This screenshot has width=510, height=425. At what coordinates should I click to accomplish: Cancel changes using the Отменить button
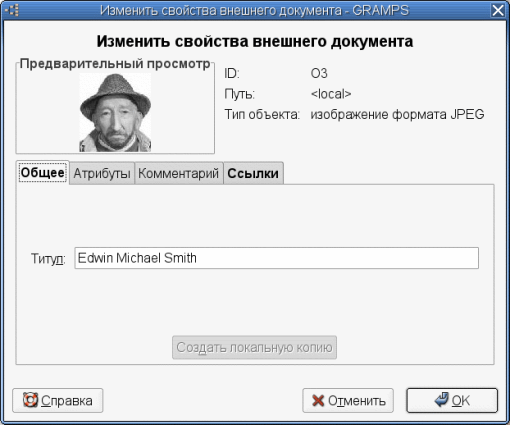tap(348, 400)
